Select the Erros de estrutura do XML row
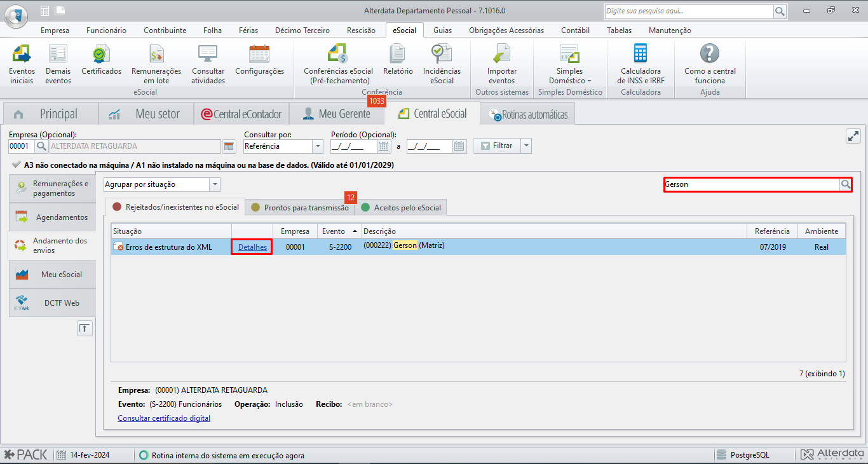868x464 pixels. pyautogui.click(x=478, y=247)
